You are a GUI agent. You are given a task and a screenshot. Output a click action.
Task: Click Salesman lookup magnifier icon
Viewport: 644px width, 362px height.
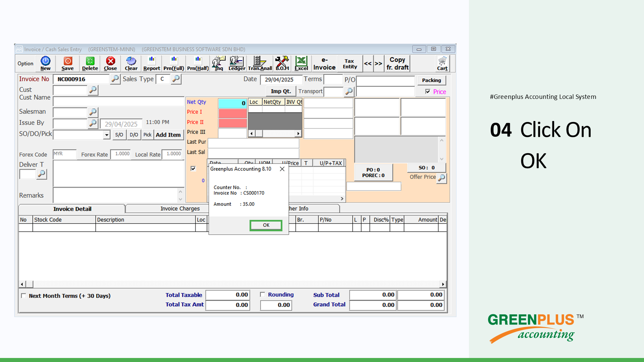tap(93, 112)
